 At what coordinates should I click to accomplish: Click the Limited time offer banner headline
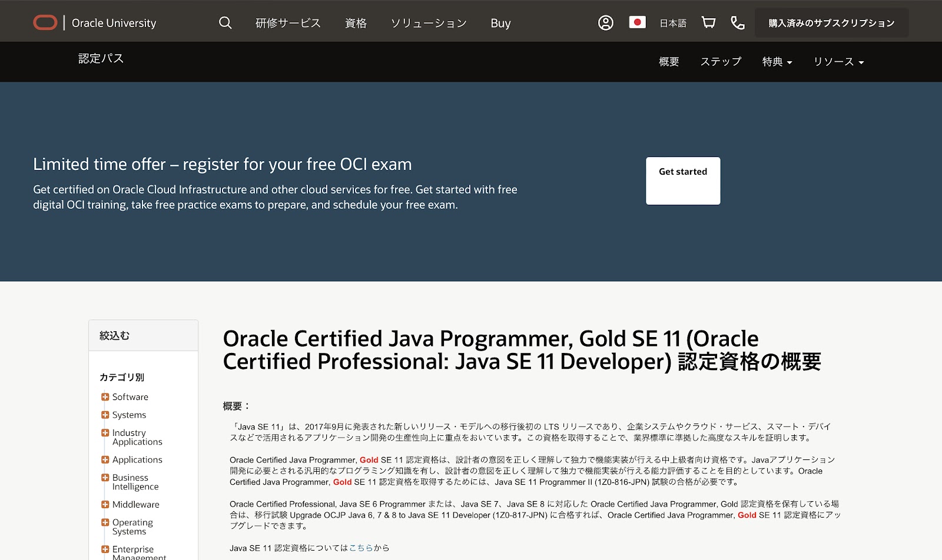(222, 164)
